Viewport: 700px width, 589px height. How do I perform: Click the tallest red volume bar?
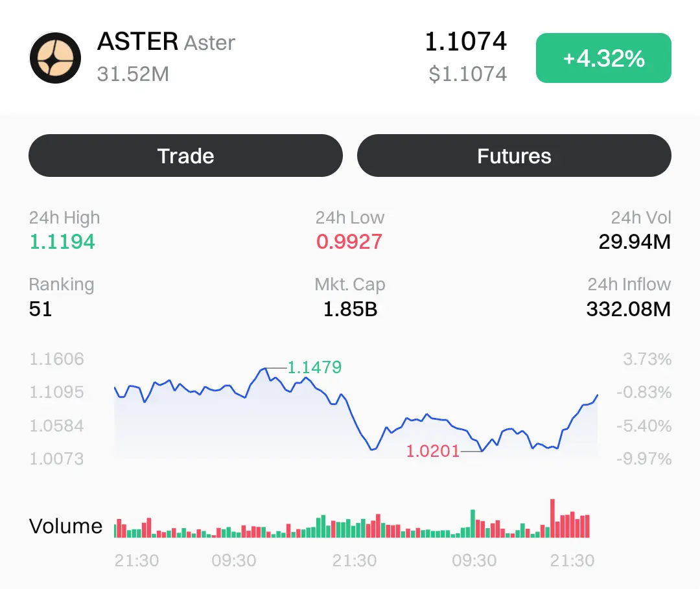pos(553,518)
